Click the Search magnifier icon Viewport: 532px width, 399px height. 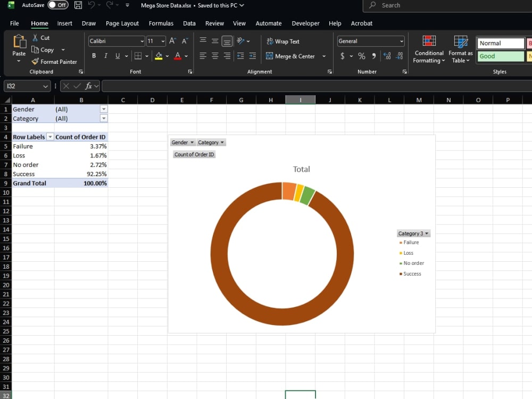click(372, 5)
